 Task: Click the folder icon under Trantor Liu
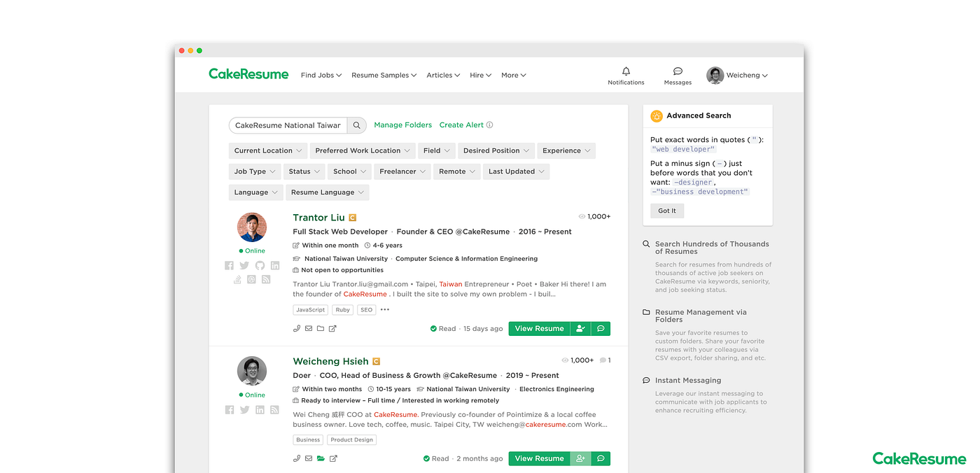click(321, 329)
